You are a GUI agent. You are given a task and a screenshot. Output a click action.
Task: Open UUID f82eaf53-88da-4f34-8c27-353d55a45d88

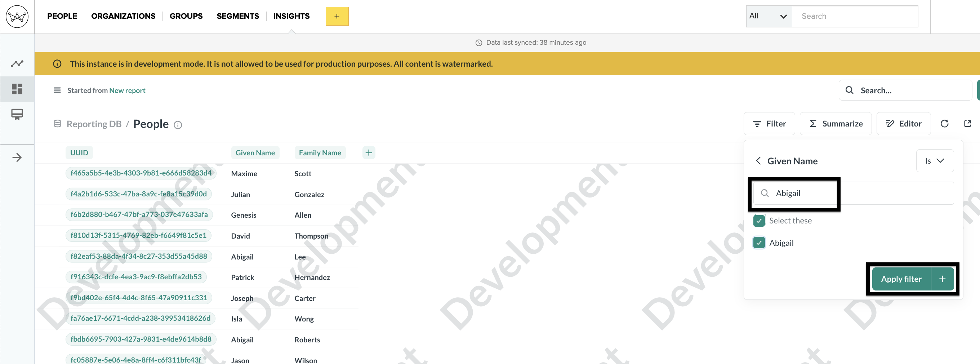pos(139,256)
